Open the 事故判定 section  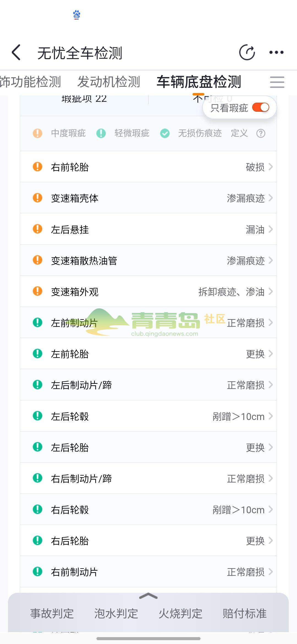52,613
